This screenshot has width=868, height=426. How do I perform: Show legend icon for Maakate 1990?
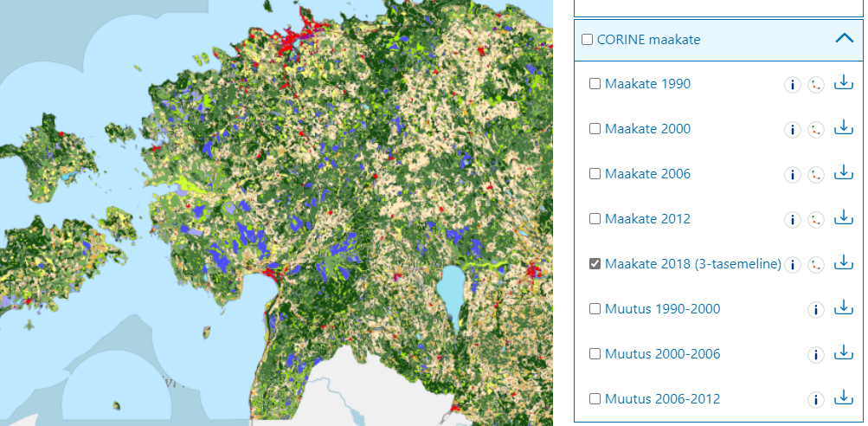[x=815, y=85]
